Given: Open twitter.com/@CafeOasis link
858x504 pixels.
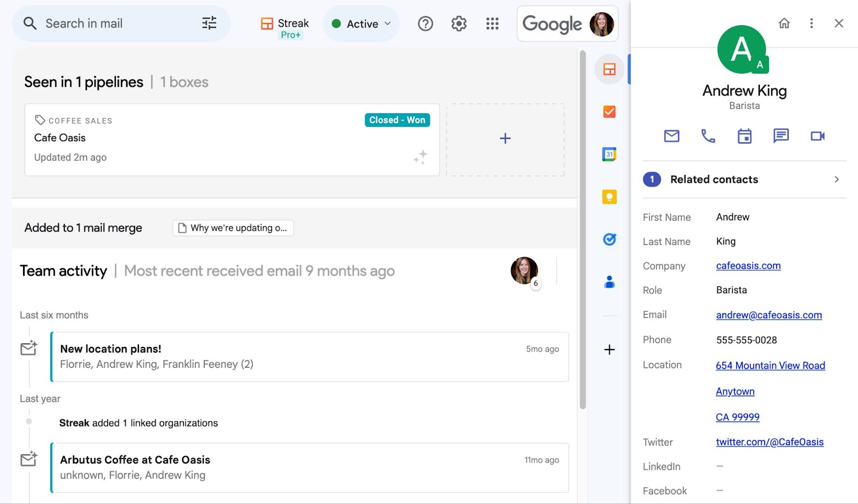Looking at the screenshot, I should pyautogui.click(x=770, y=442).
